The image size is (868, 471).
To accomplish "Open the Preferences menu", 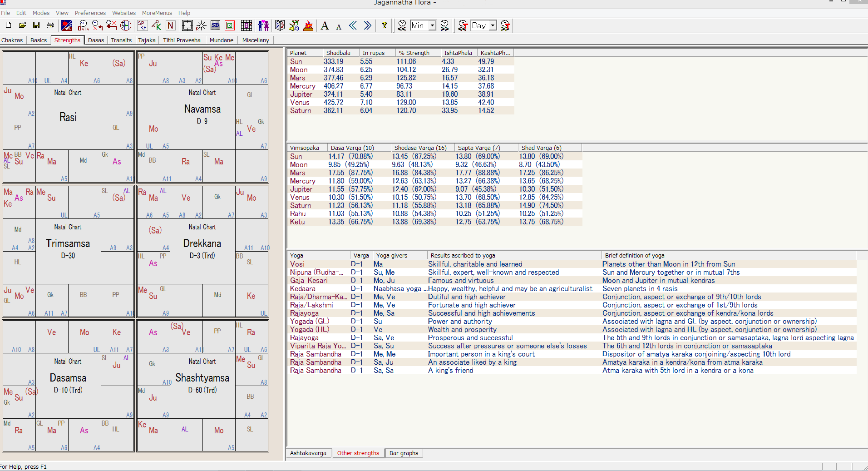I will click(90, 13).
